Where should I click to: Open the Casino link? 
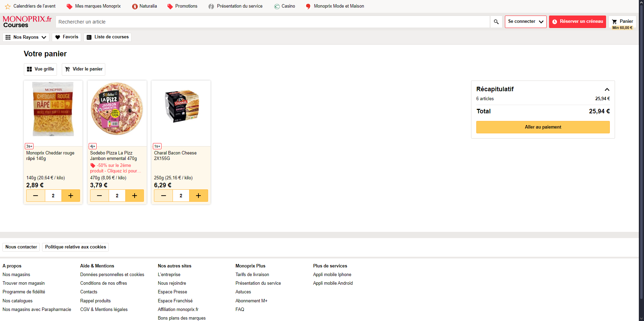[x=285, y=6]
